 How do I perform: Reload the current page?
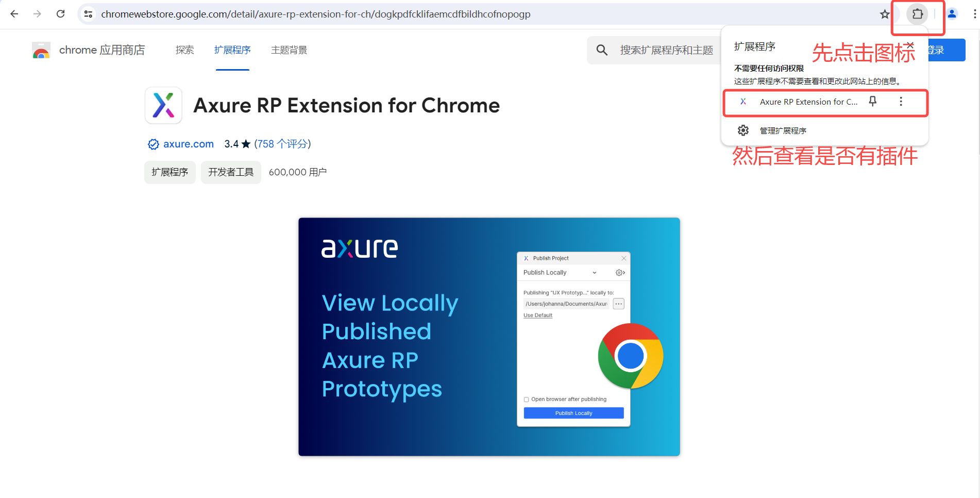coord(60,14)
